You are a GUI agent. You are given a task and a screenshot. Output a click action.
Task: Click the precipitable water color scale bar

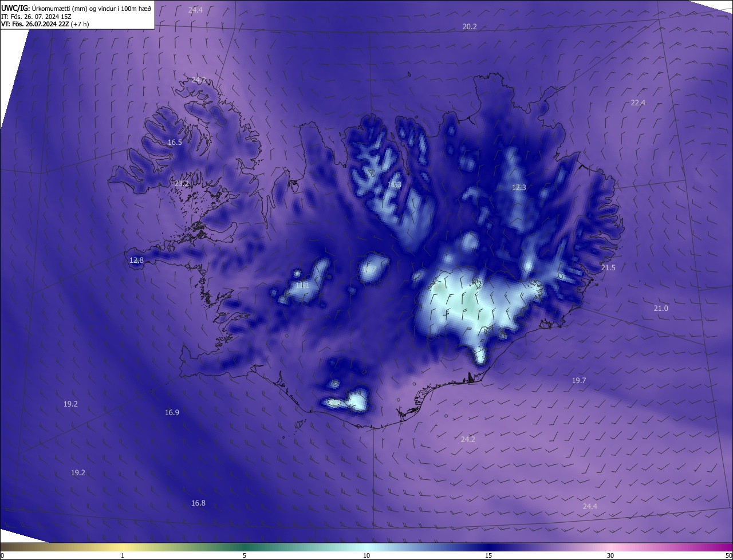pyautogui.click(x=366, y=547)
